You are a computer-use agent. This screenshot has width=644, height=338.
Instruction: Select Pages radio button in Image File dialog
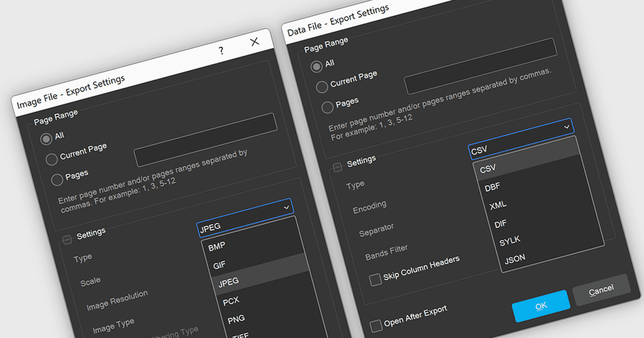pos(57,179)
